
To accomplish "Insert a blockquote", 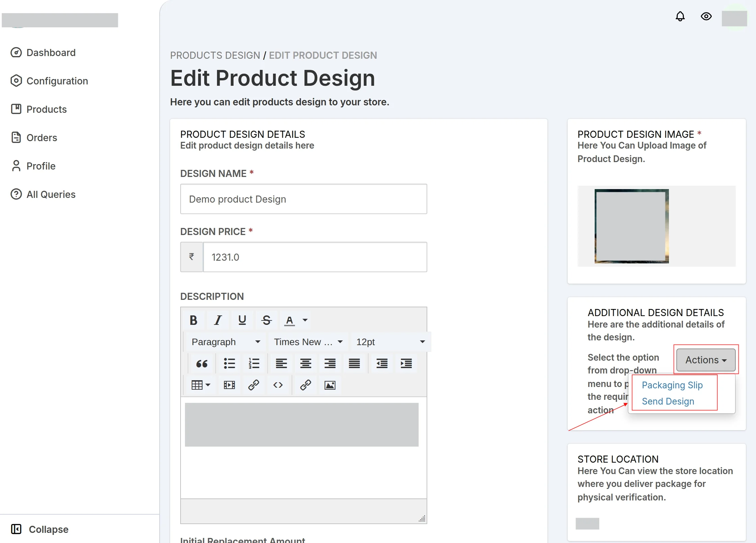I will (x=202, y=363).
